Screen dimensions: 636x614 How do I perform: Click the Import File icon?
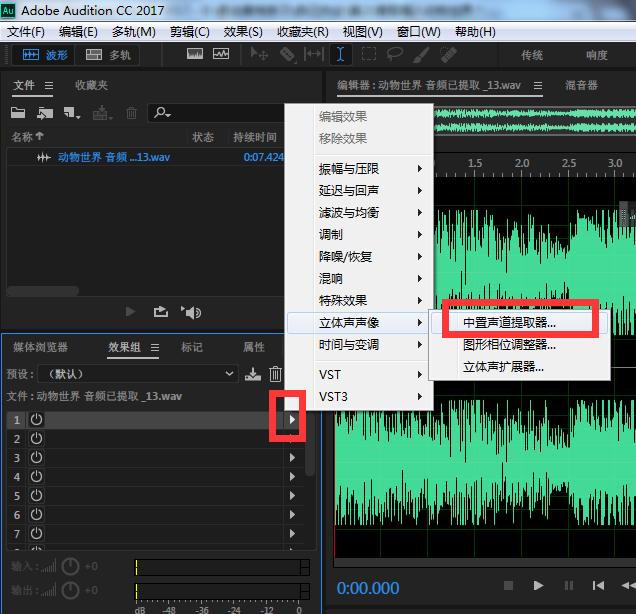[x=44, y=113]
